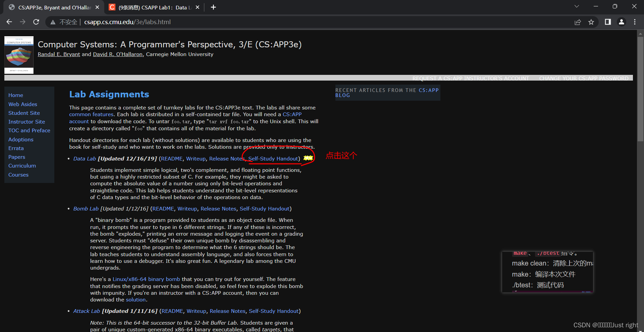
Task: Open Bomb Lab README link
Action: [163, 209]
